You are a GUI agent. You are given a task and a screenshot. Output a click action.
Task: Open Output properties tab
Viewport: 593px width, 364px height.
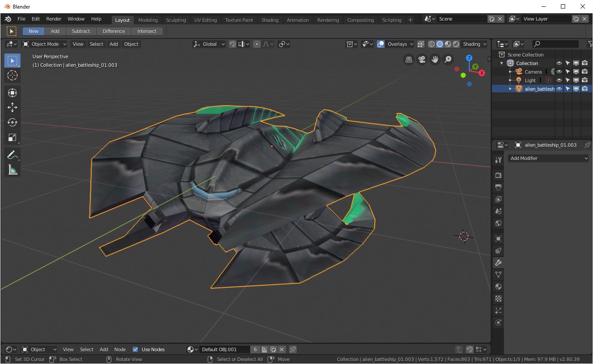tap(498, 187)
